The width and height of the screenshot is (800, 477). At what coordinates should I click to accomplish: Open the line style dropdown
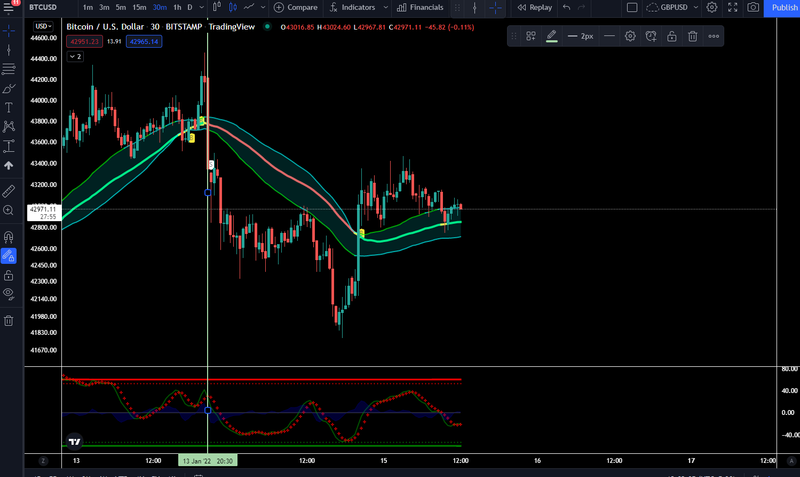(609, 36)
